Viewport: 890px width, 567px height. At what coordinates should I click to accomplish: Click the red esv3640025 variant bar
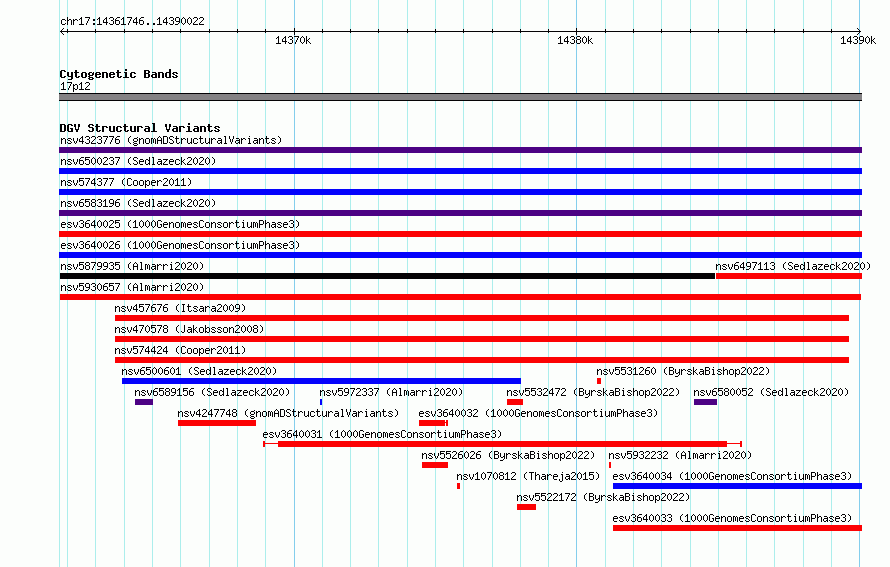[460, 234]
